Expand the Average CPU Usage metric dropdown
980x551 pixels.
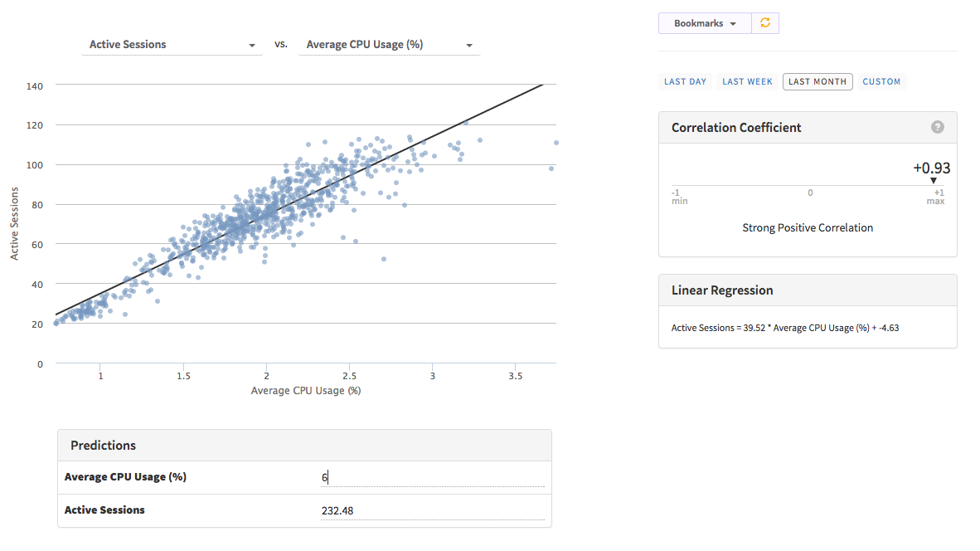coord(389,45)
